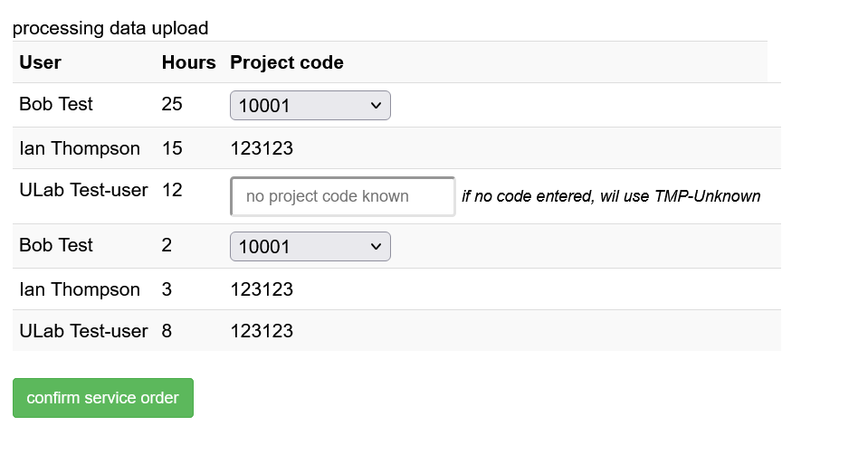
Task: Click the hours value 15
Action: point(172,148)
